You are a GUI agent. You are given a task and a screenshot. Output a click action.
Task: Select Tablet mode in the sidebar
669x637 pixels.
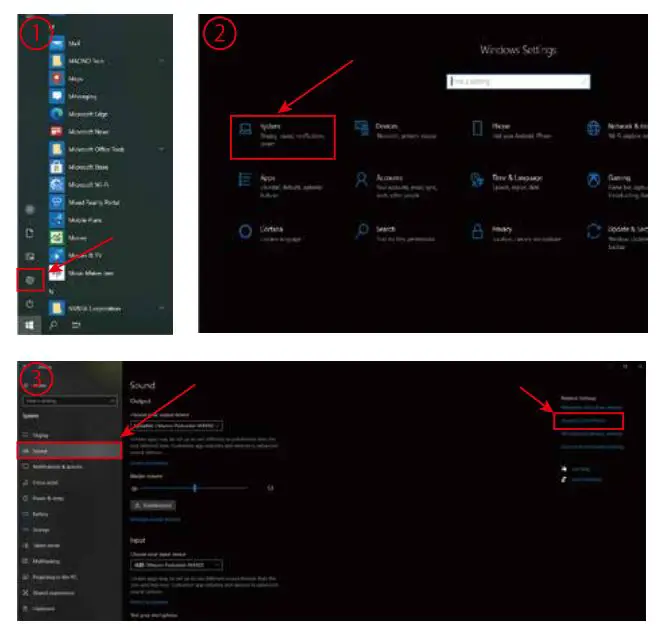(x=70, y=546)
